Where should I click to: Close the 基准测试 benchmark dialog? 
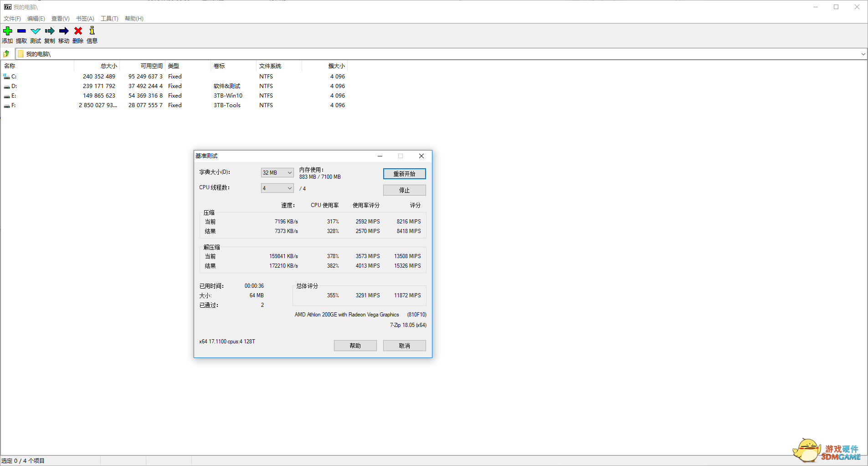(x=421, y=156)
